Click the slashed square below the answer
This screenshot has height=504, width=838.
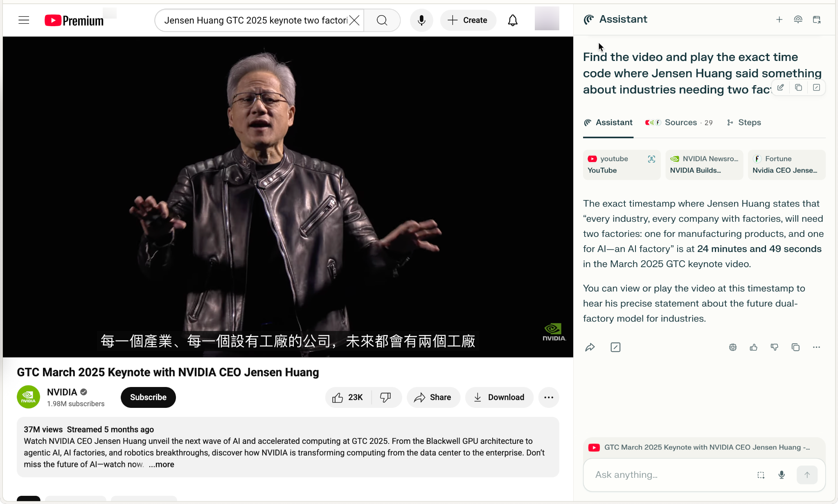(615, 347)
